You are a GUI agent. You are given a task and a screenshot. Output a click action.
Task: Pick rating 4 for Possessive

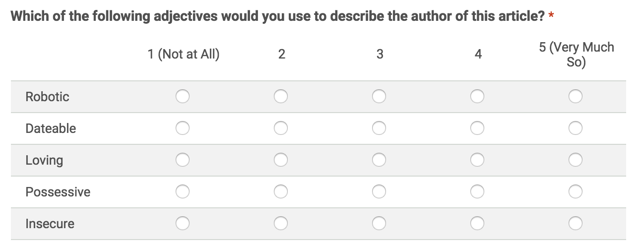(x=477, y=191)
